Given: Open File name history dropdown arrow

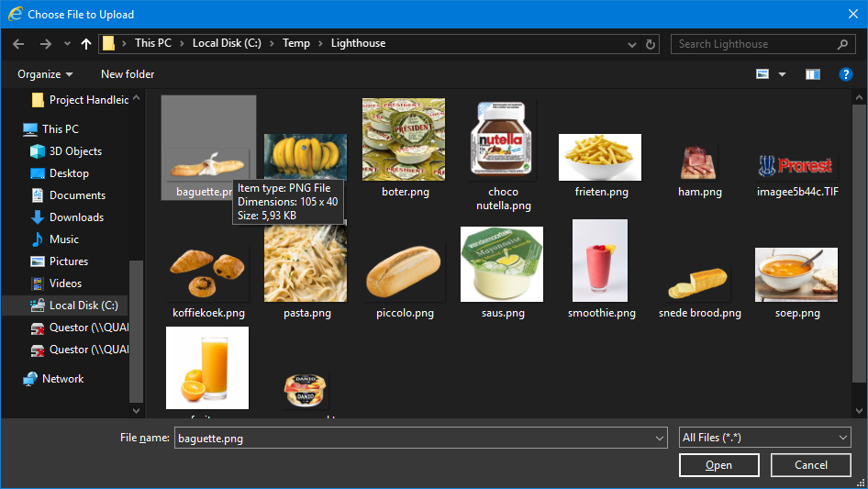Looking at the screenshot, I should pos(660,438).
